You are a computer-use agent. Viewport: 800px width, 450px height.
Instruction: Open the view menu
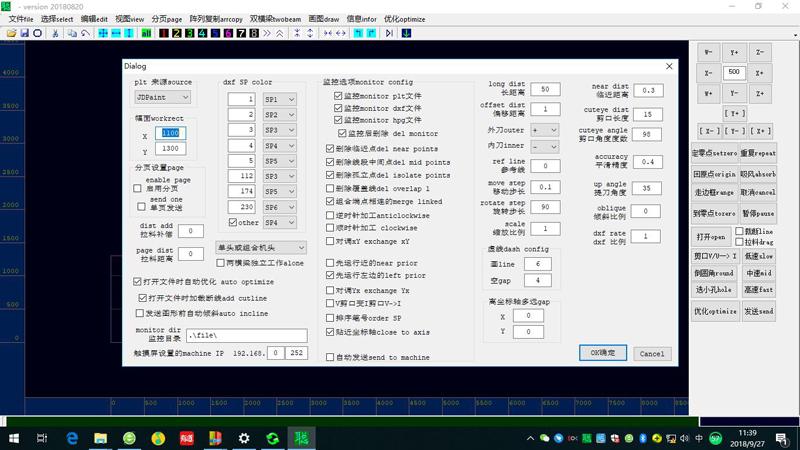[x=130, y=19]
